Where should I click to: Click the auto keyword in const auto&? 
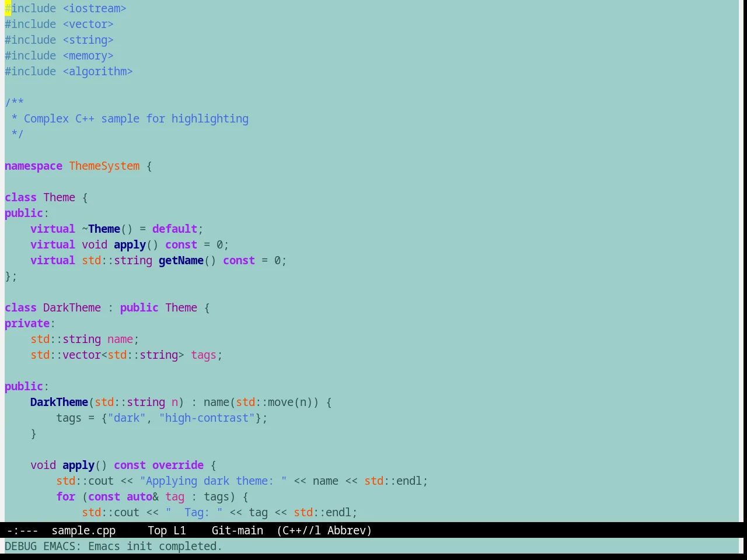click(x=139, y=496)
